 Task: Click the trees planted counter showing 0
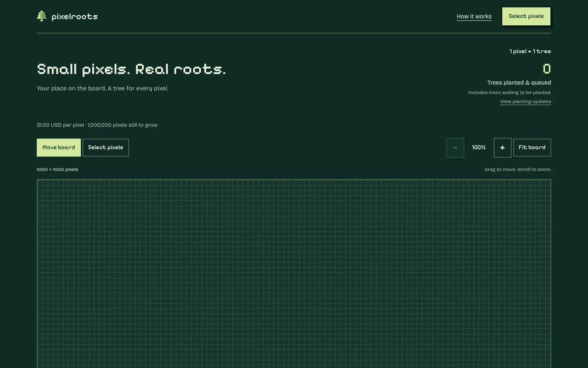(x=547, y=69)
